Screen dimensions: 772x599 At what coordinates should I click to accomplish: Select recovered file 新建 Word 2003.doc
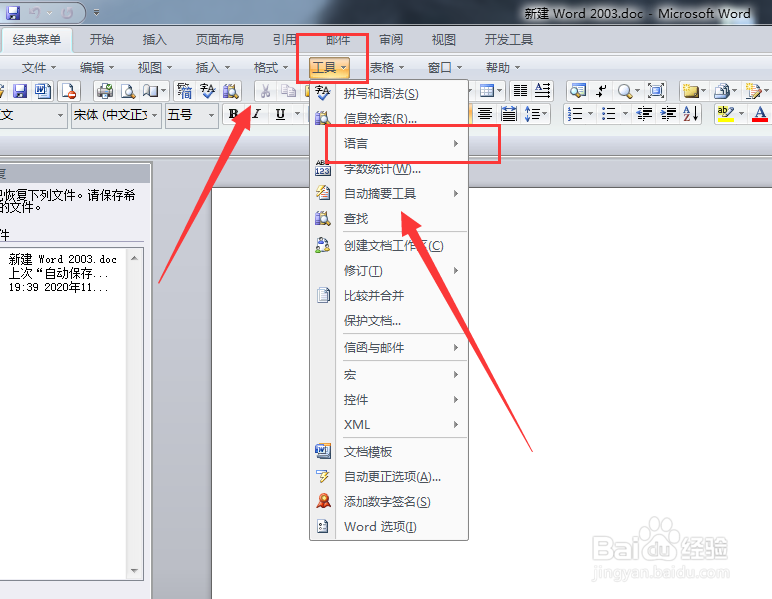point(64,273)
